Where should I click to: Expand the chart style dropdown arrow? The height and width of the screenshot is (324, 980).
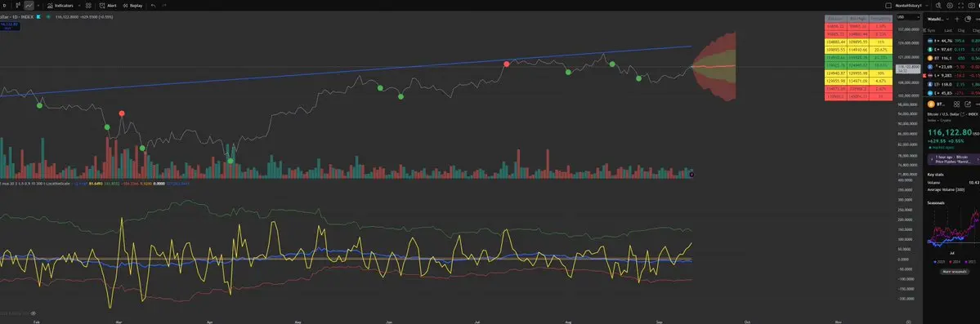pyautogui.click(x=38, y=5)
